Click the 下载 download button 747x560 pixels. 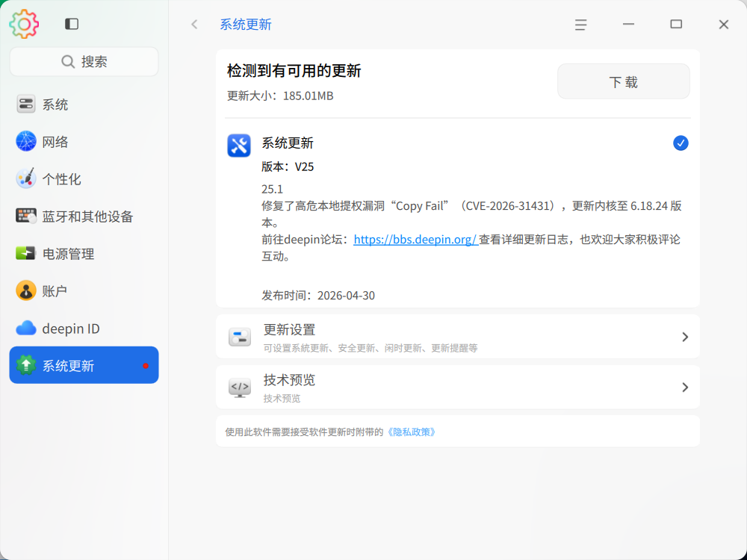[623, 81]
